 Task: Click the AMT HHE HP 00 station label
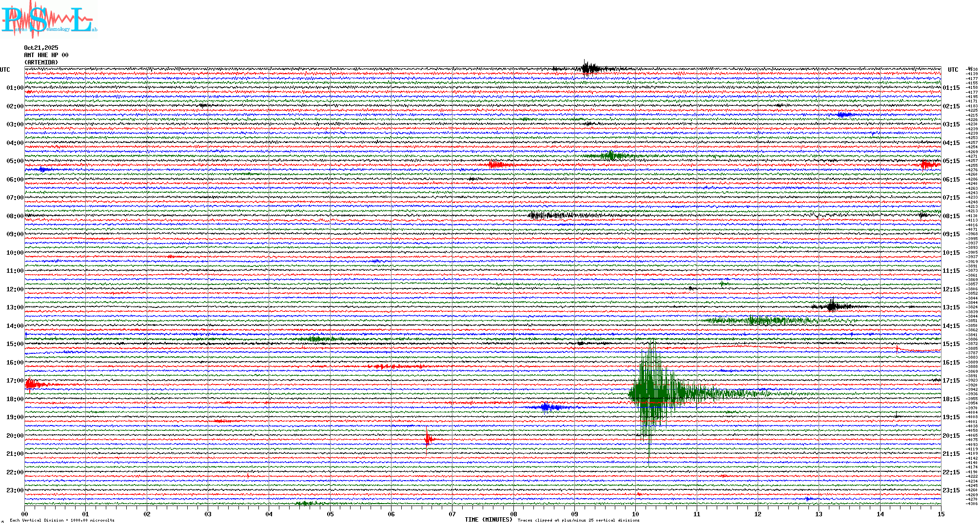pos(46,55)
